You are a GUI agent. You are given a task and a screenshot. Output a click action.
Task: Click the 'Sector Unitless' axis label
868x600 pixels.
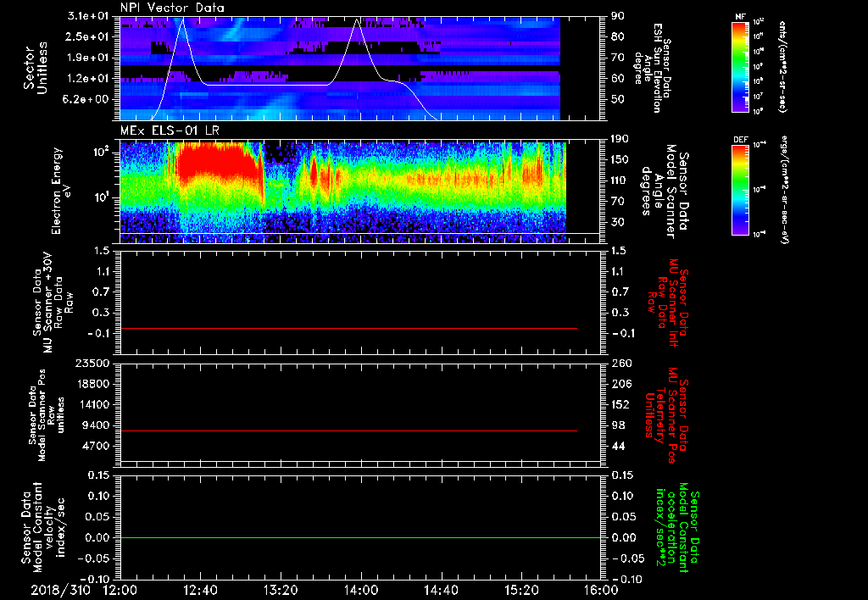tap(36, 68)
